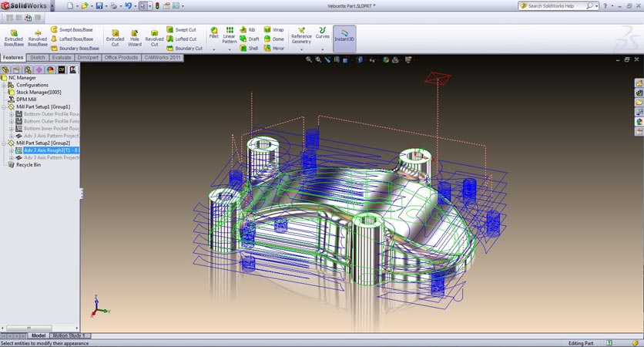Click the Swept Boss/Base tool

[x=75, y=29]
